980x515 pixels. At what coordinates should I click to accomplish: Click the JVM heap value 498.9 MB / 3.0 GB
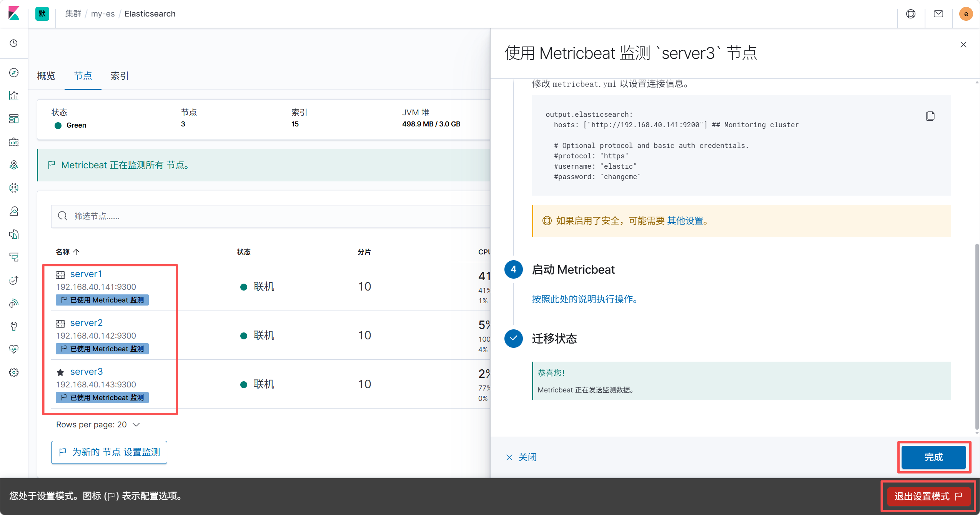[x=431, y=124]
